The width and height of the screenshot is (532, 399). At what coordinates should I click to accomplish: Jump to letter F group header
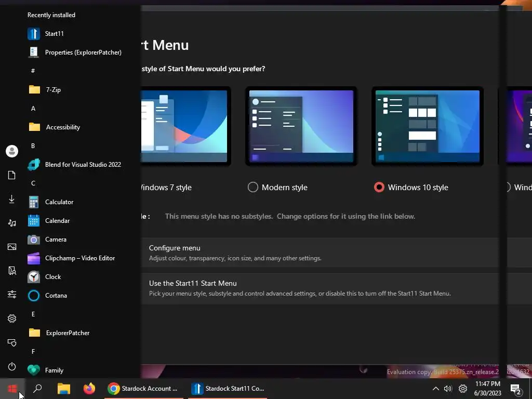coord(33,352)
